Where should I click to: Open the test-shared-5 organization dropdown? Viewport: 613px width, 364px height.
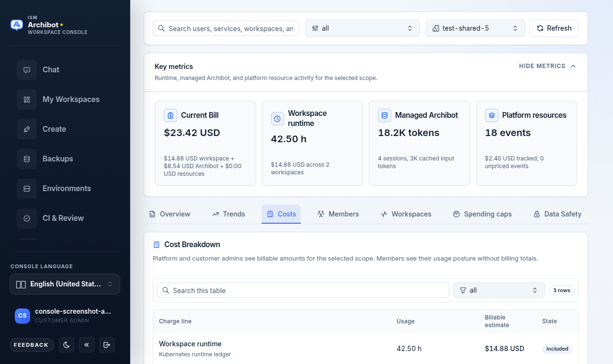(x=476, y=28)
